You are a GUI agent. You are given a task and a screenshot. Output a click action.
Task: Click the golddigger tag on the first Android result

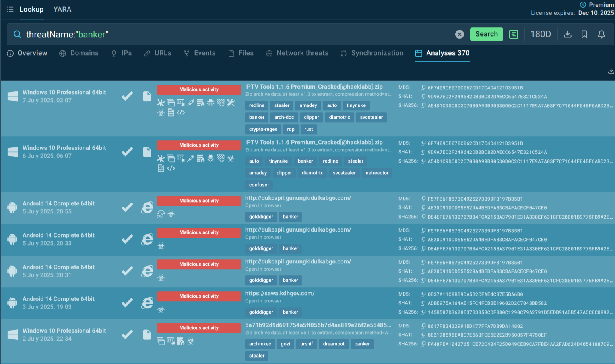(x=261, y=217)
